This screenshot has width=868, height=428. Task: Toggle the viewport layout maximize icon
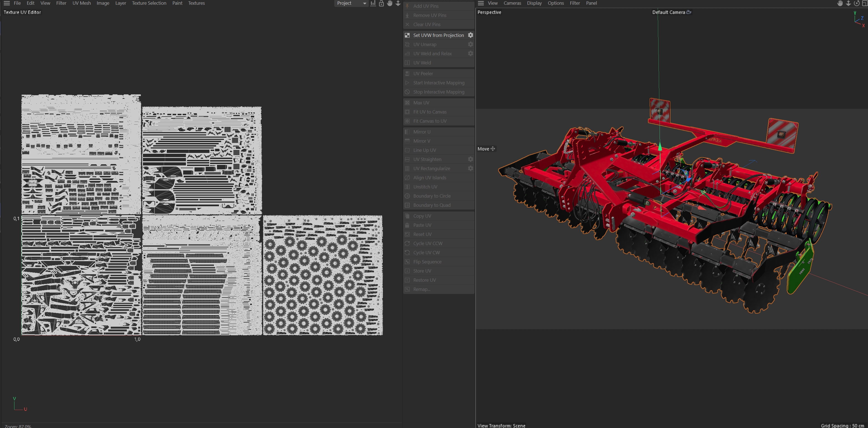pos(865,3)
